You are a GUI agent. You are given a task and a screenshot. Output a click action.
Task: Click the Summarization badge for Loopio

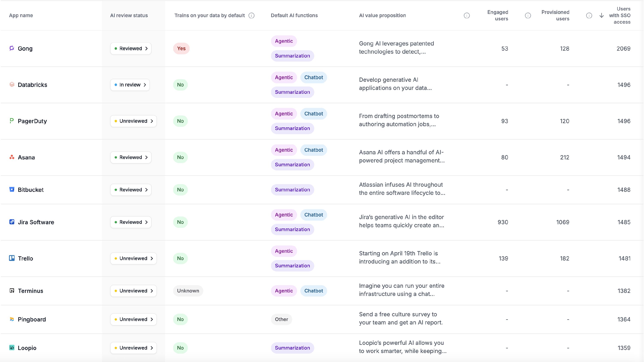(292, 347)
